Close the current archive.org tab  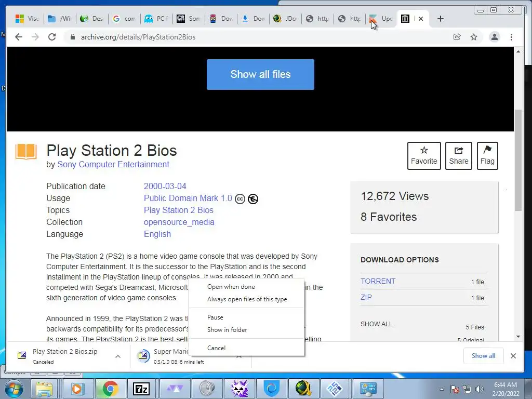click(x=421, y=19)
